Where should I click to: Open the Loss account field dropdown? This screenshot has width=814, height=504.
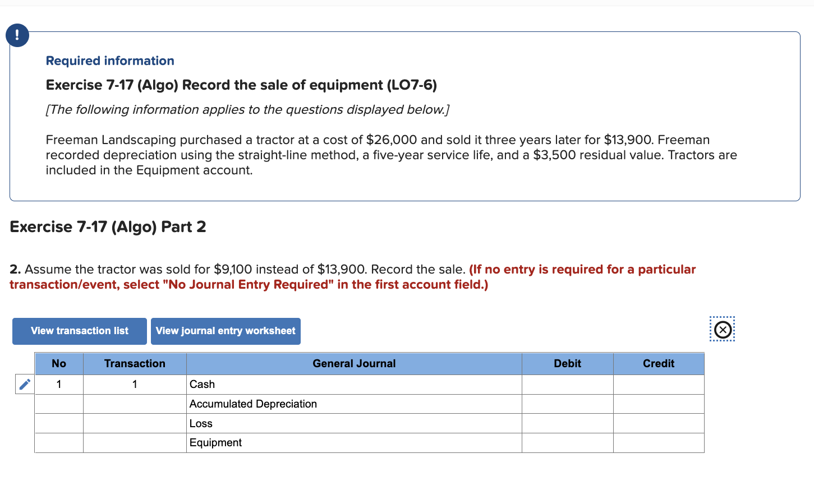(353, 423)
